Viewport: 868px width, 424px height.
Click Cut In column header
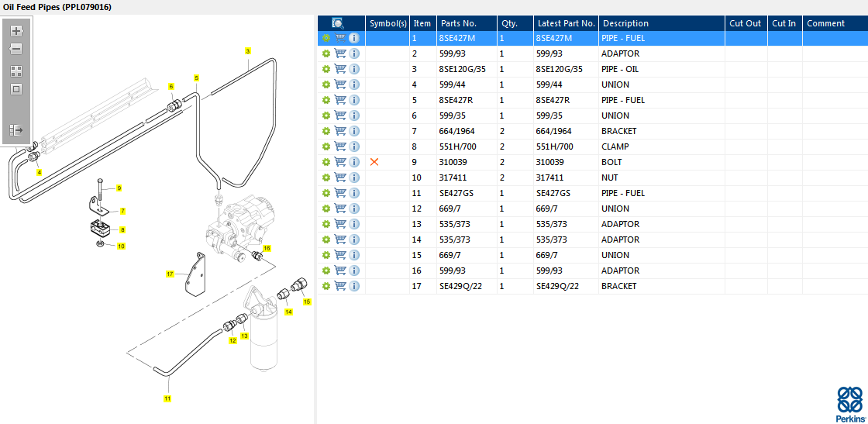(784, 23)
